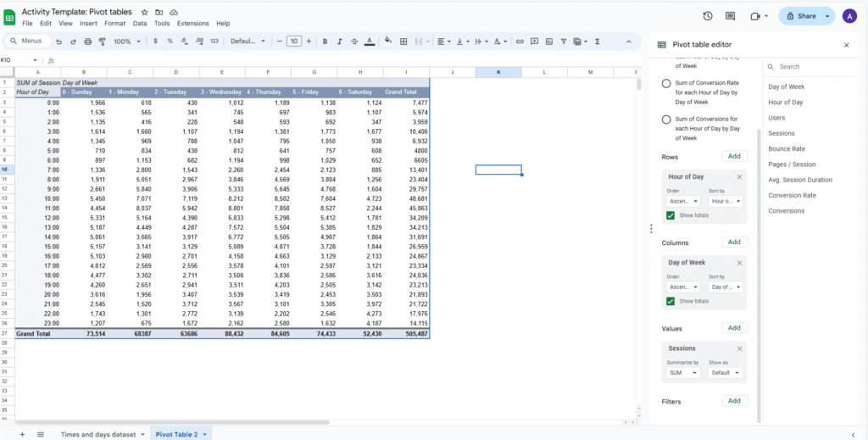Click the font size field
Screen dimensions: 868x440
click(x=294, y=41)
